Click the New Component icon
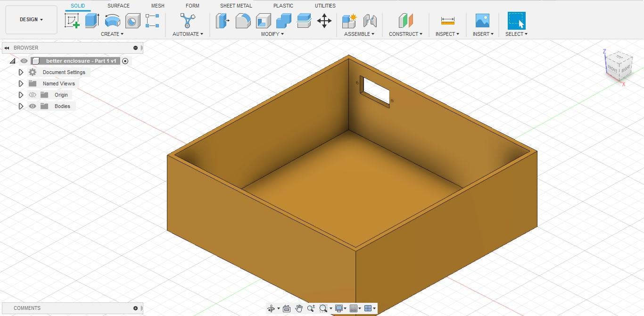The height and width of the screenshot is (316, 644). coord(349,21)
